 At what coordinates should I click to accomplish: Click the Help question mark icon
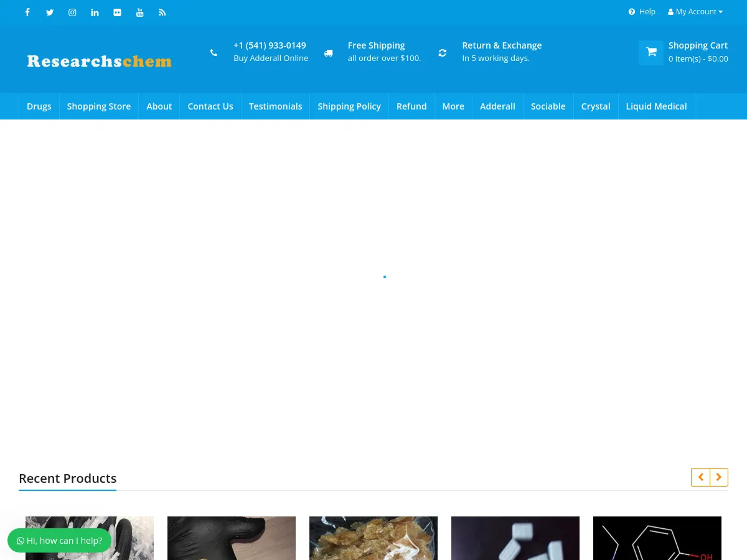(x=632, y=12)
